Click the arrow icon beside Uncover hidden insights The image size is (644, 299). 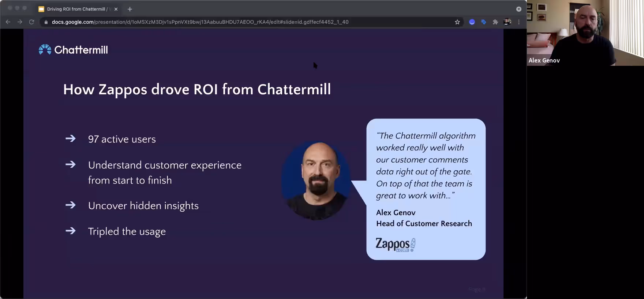[x=71, y=205]
